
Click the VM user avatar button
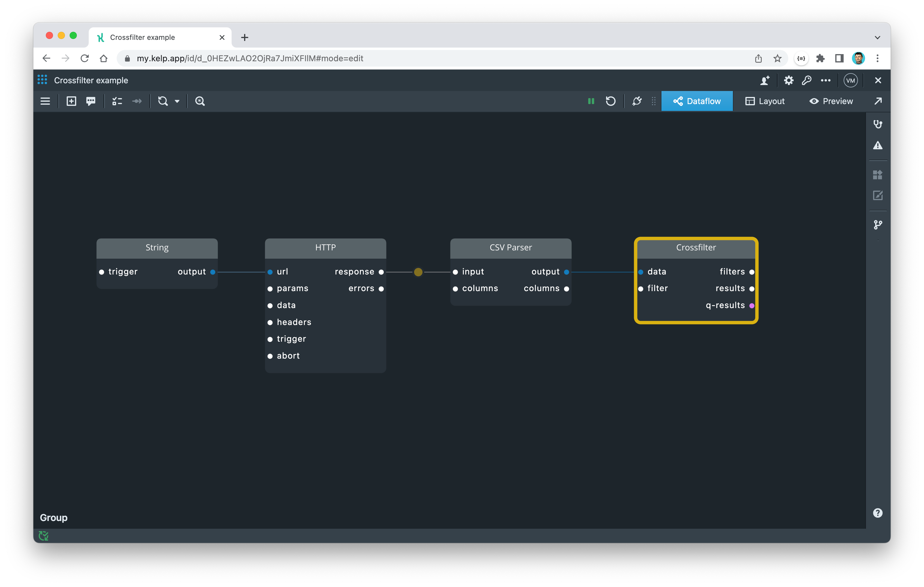point(850,81)
